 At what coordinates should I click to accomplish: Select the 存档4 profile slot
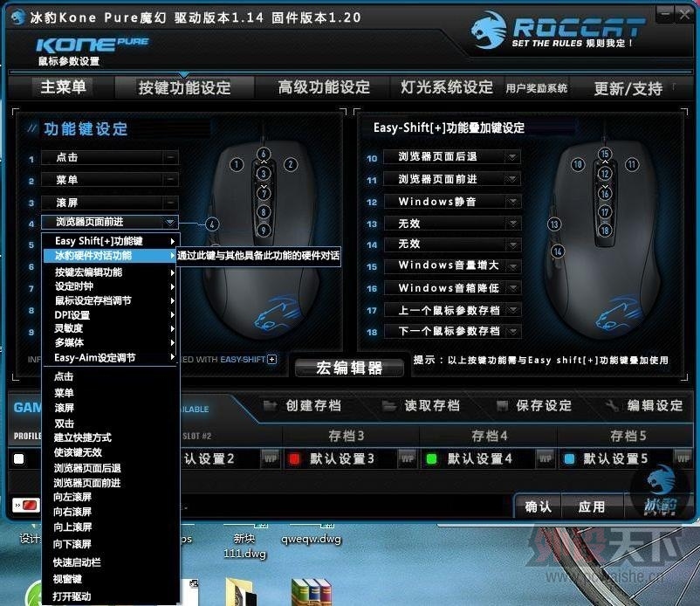489,436
